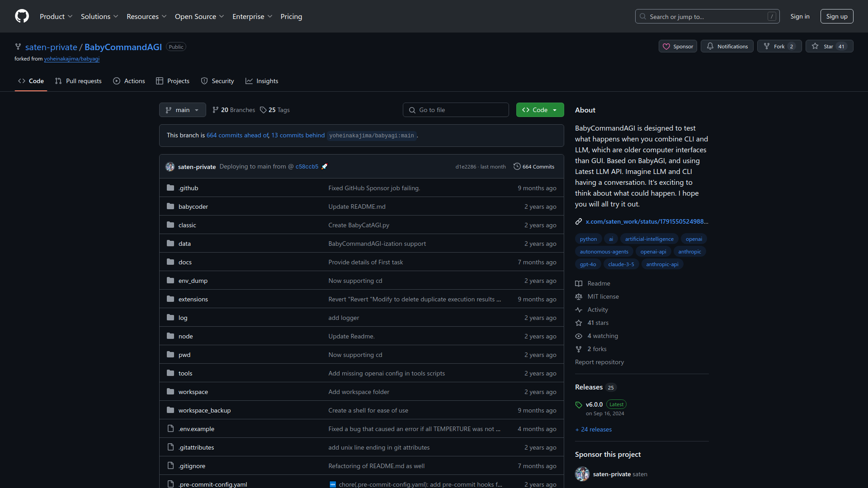
Task: Click the python topic tag
Action: 588,239
